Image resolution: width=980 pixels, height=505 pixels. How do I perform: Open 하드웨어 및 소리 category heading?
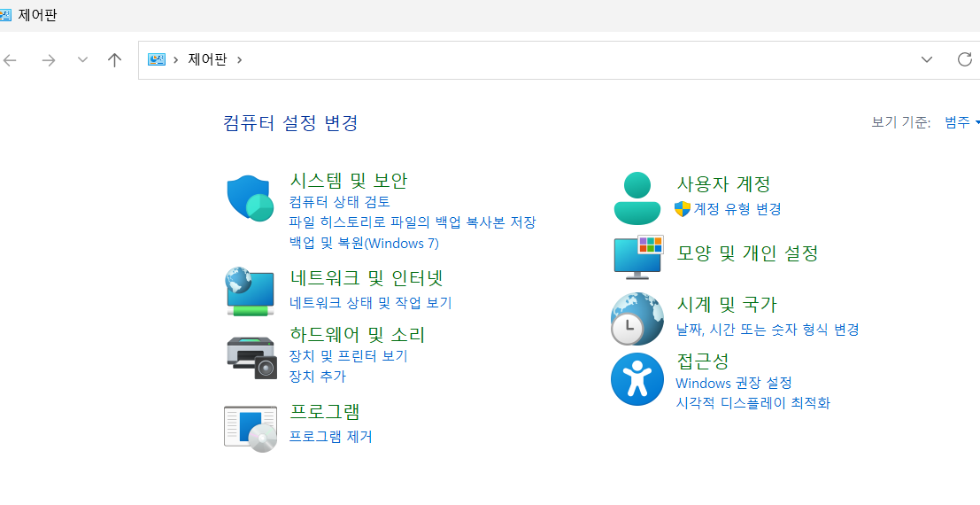click(x=358, y=335)
